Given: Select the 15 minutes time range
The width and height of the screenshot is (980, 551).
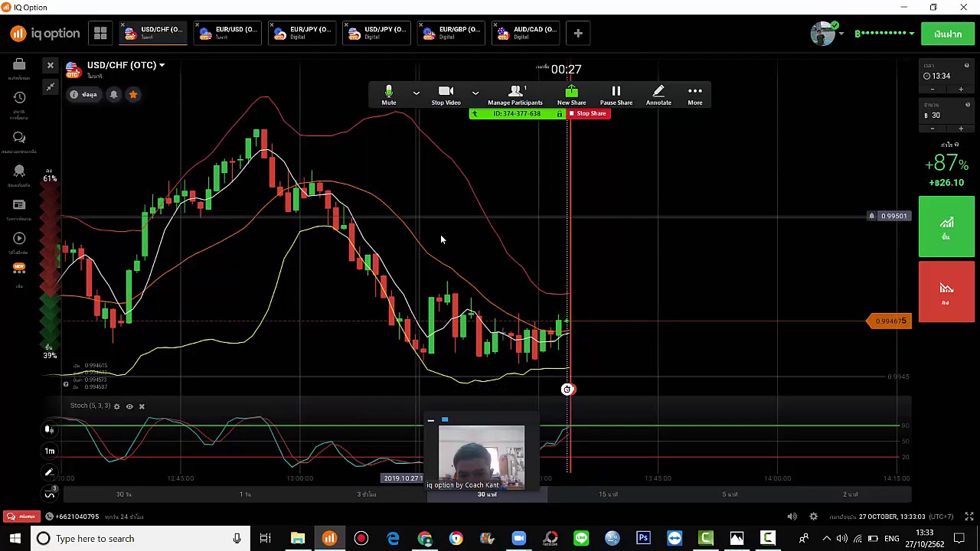Looking at the screenshot, I should [609, 494].
